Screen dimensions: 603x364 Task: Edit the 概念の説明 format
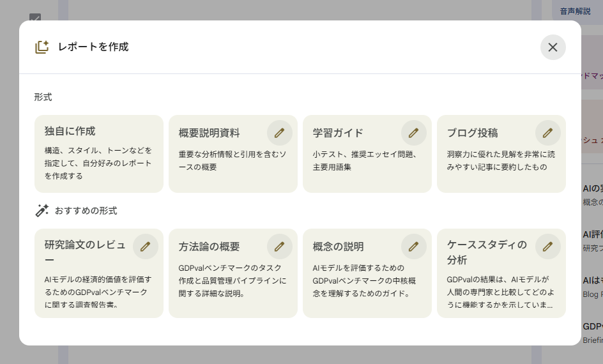[413, 246]
